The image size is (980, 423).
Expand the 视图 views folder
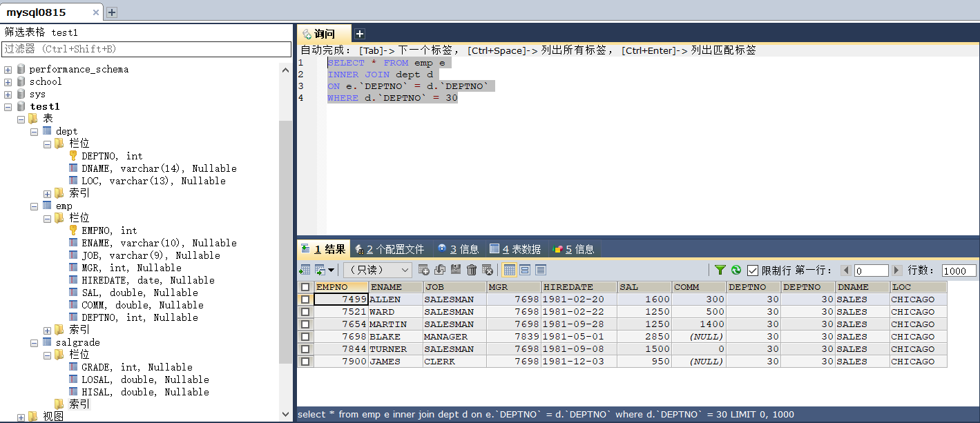point(21,417)
